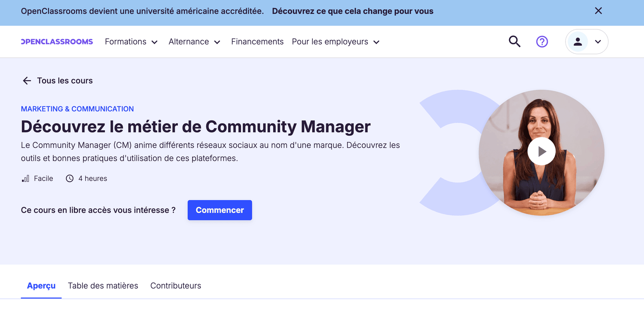Open the Financements page
This screenshot has height=316, width=644.
tap(257, 42)
